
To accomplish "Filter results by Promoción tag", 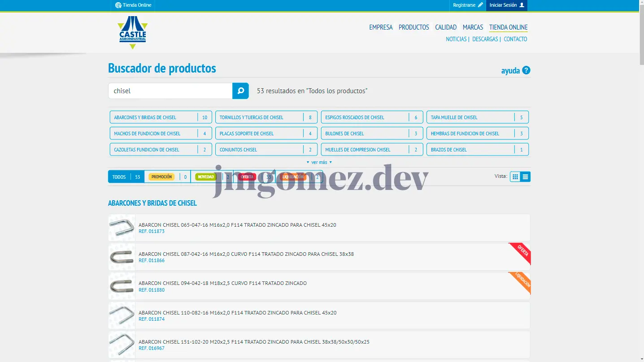I will (x=161, y=177).
